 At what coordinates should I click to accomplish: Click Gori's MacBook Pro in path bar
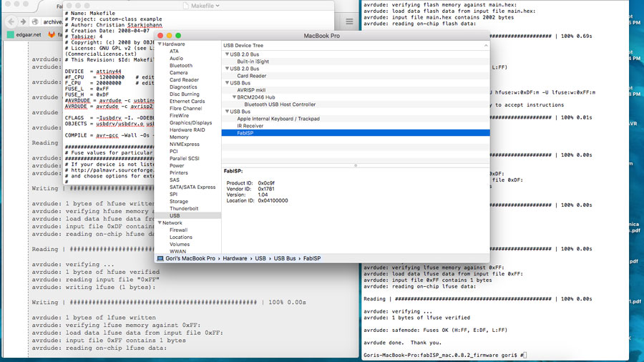pos(190,258)
